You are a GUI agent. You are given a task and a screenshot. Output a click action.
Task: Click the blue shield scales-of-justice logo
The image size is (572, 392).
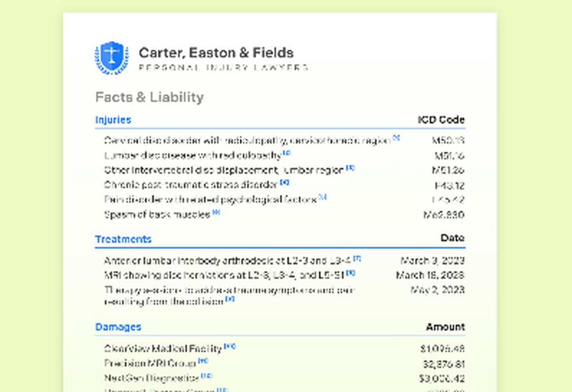(x=112, y=58)
